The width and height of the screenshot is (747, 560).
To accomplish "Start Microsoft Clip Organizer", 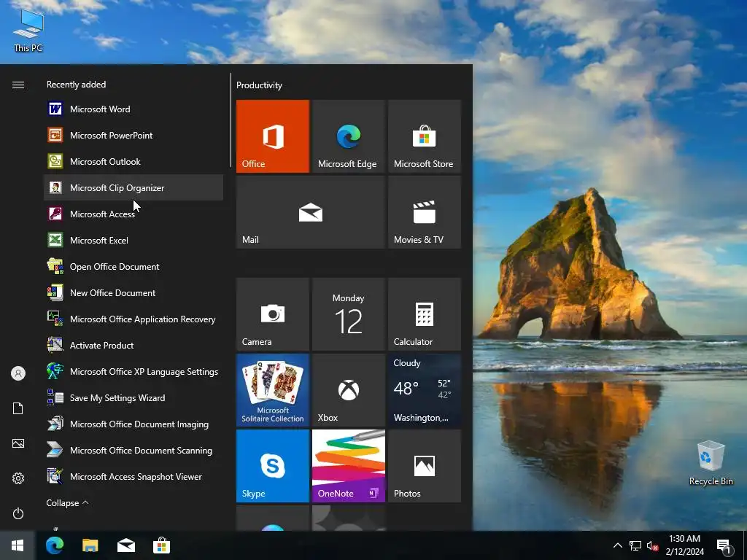I will [133, 187].
